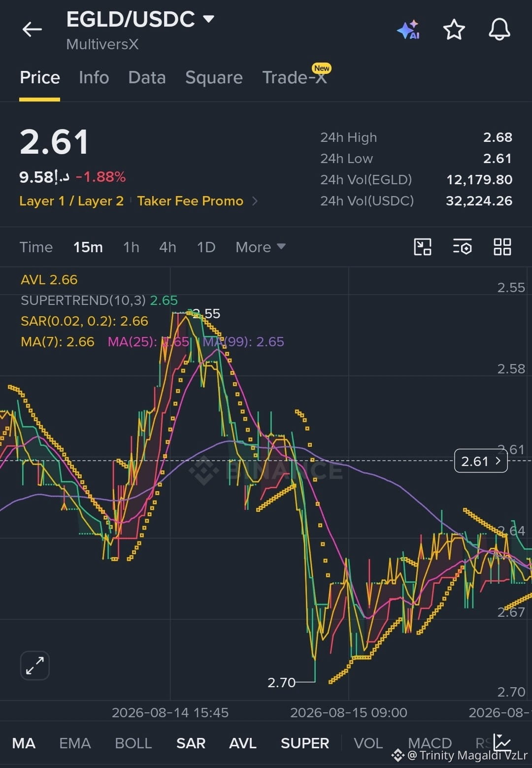Expand the Taker Fee Promo chevron
The width and height of the screenshot is (532, 768).
click(255, 201)
